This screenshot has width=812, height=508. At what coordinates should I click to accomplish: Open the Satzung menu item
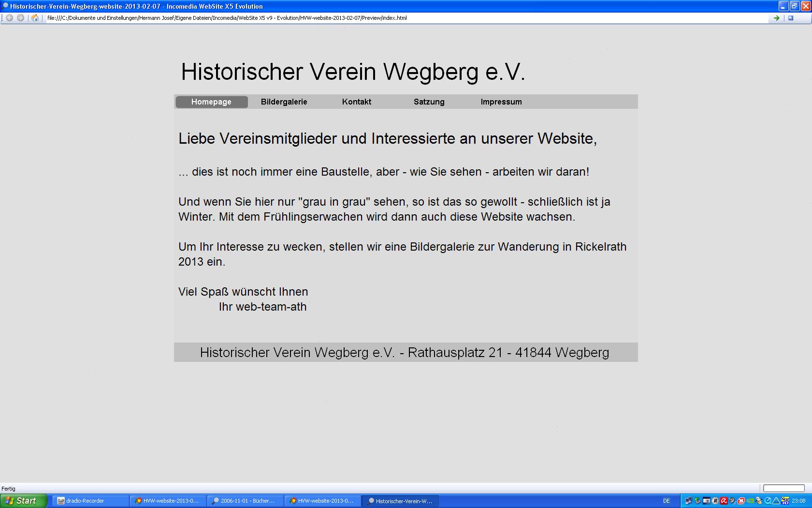tap(429, 102)
